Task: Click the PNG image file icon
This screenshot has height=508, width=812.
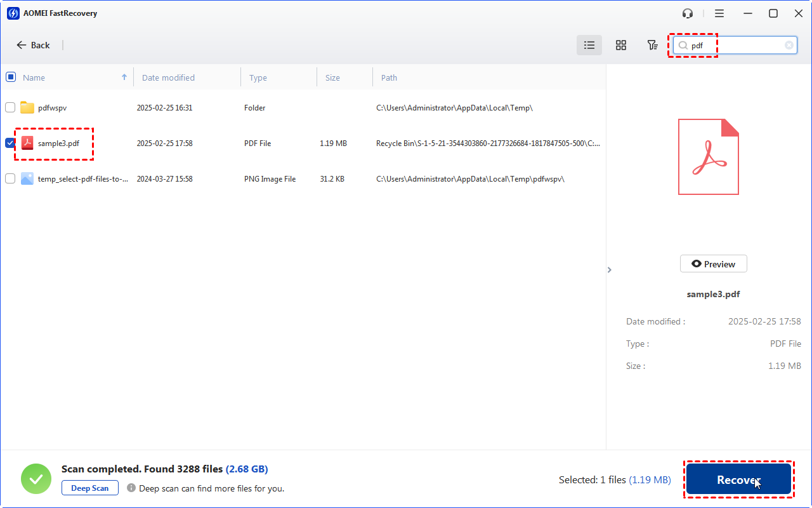Action: (x=27, y=178)
